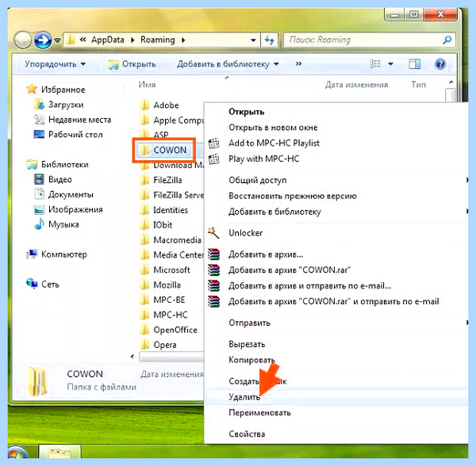Open the Отправить submenu
The width and height of the screenshot is (476, 466).
click(x=336, y=323)
